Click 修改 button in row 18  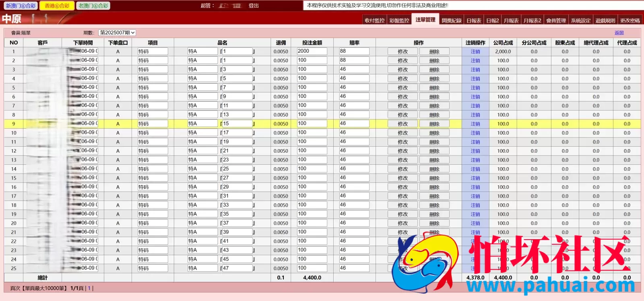(403, 205)
